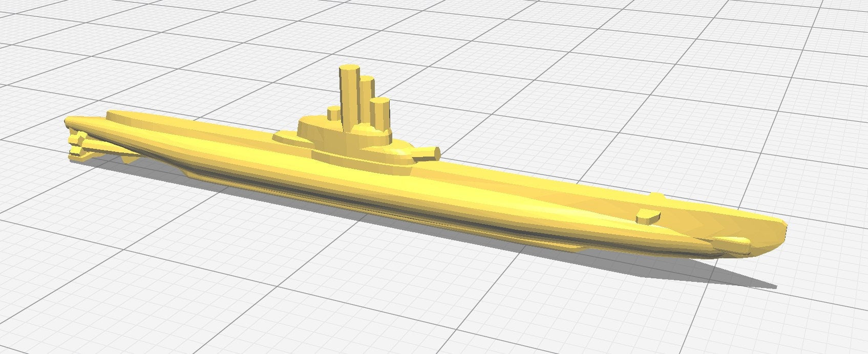This screenshot has height=354, width=868.
Task: Click the small bow plane block near the bow
Action: coord(647,217)
